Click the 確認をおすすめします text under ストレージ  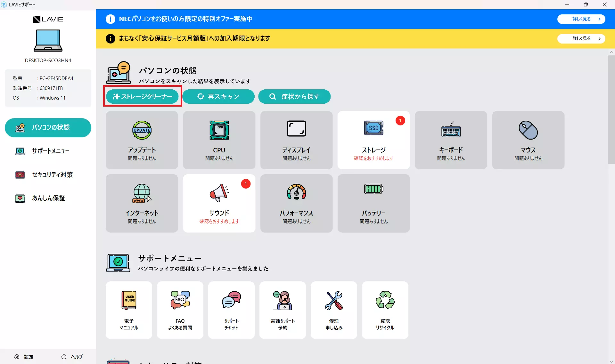[373, 158]
